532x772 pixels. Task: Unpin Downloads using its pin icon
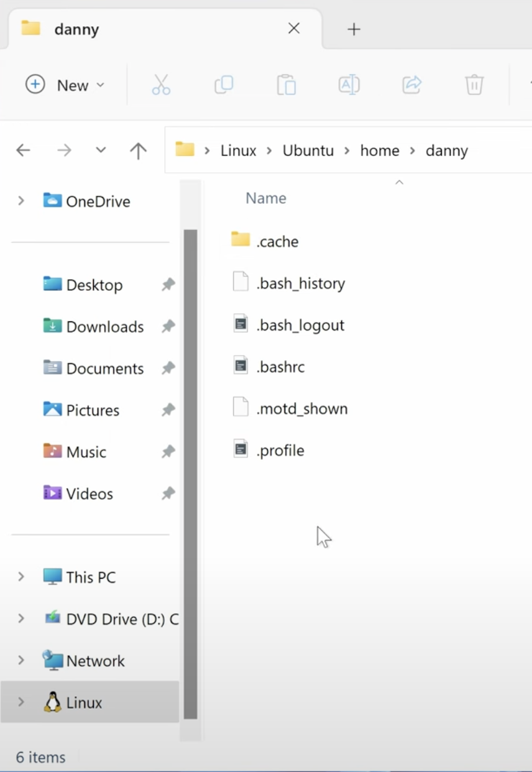[168, 326]
